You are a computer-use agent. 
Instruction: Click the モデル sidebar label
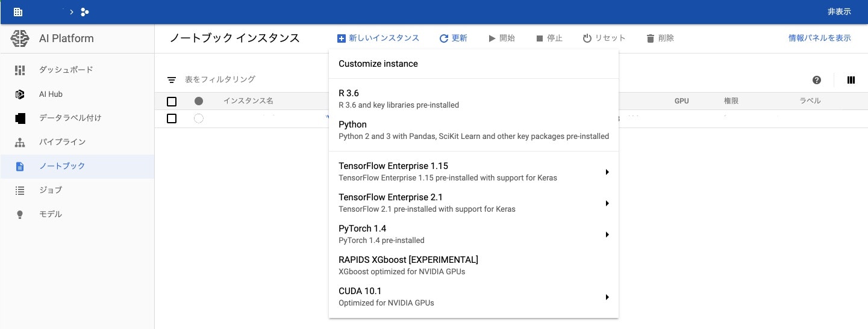[x=50, y=214]
